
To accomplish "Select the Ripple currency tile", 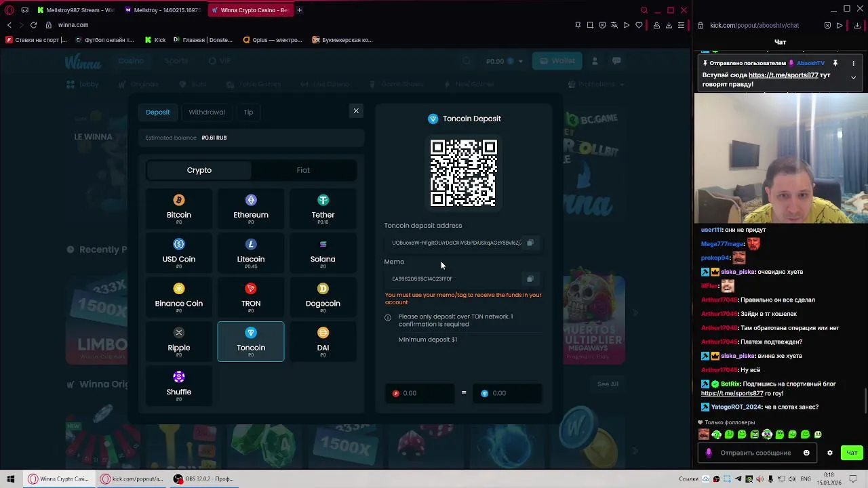I will [x=179, y=342].
